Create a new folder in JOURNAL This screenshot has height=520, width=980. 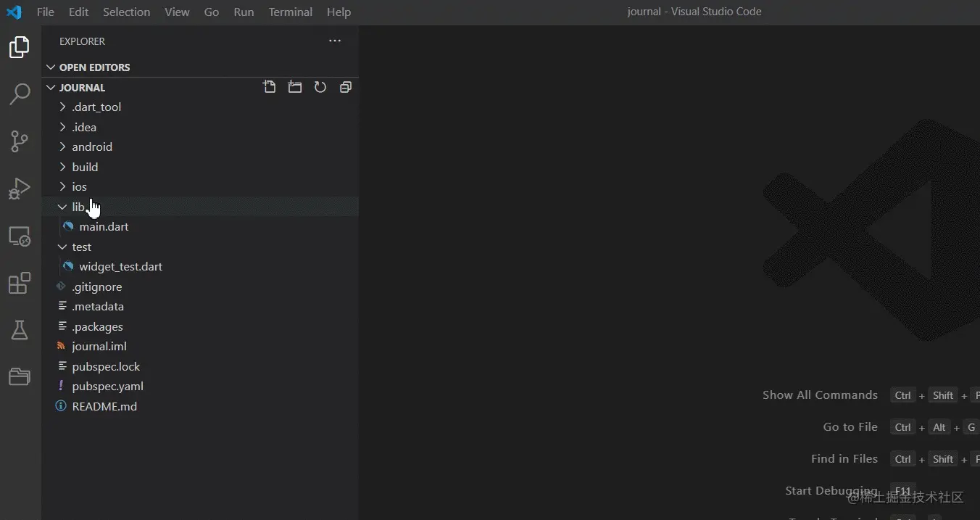(x=295, y=87)
